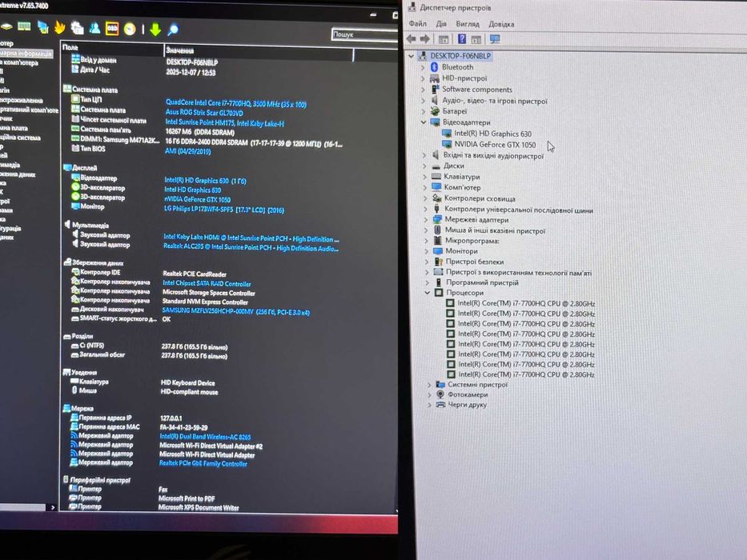The image size is (747, 560).
Task: Open the Дія menu
Action: click(441, 23)
